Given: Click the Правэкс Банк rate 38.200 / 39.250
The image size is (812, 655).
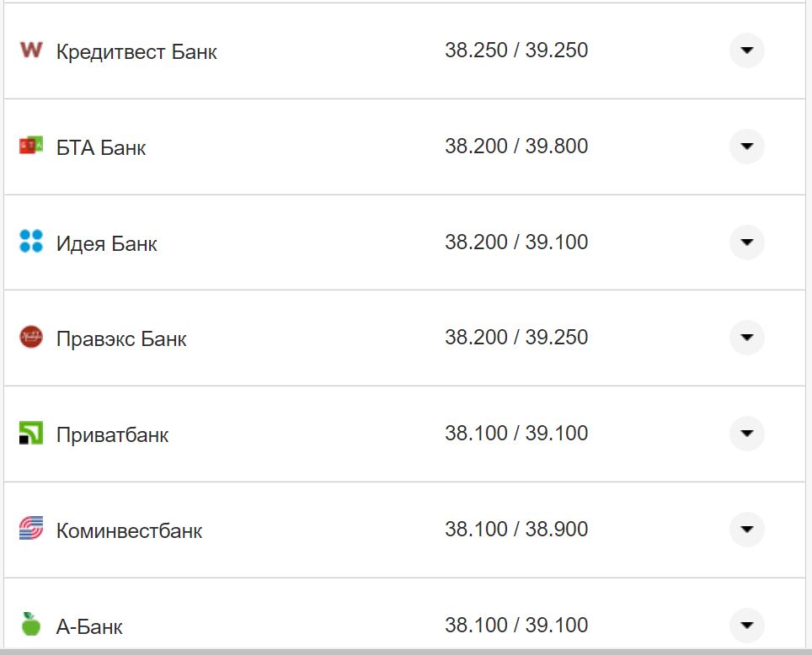Looking at the screenshot, I should click(516, 338).
